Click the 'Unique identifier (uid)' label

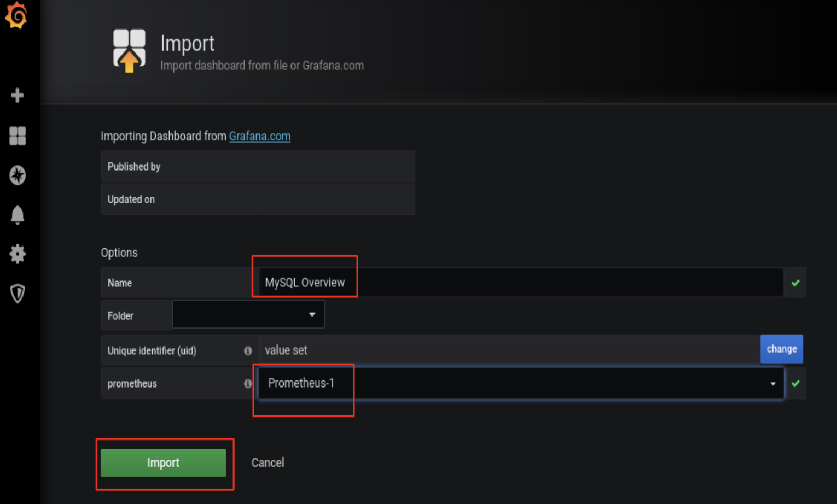click(152, 350)
